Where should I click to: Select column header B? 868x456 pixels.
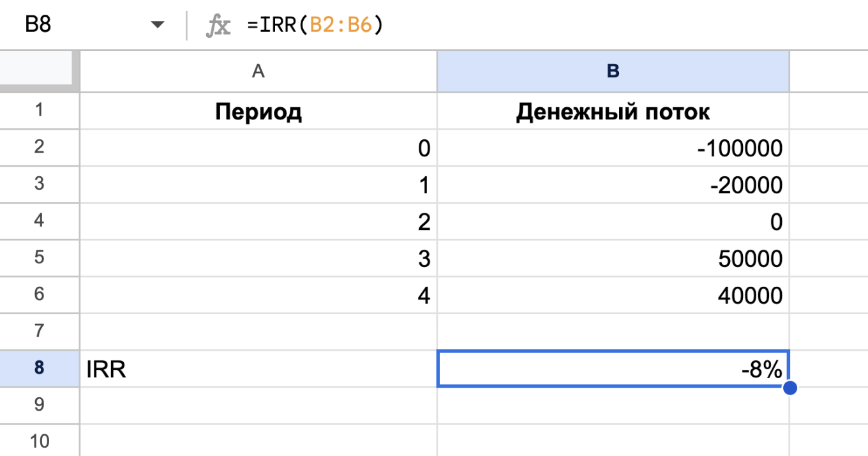(x=613, y=71)
